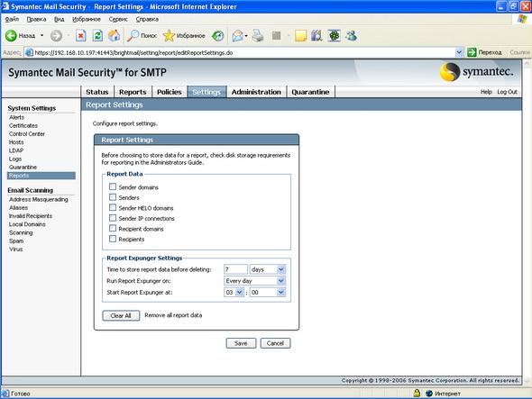Image resolution: width=532 pixels, height=399 pixels.
Task: Click the yellow note Discuss icon
Action: [300, 36]
